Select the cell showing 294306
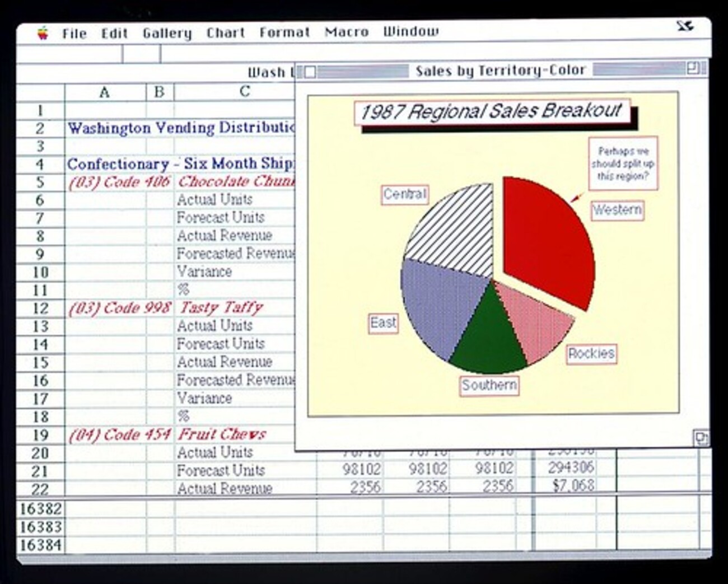The image size is (728, 584). (571, 468)
